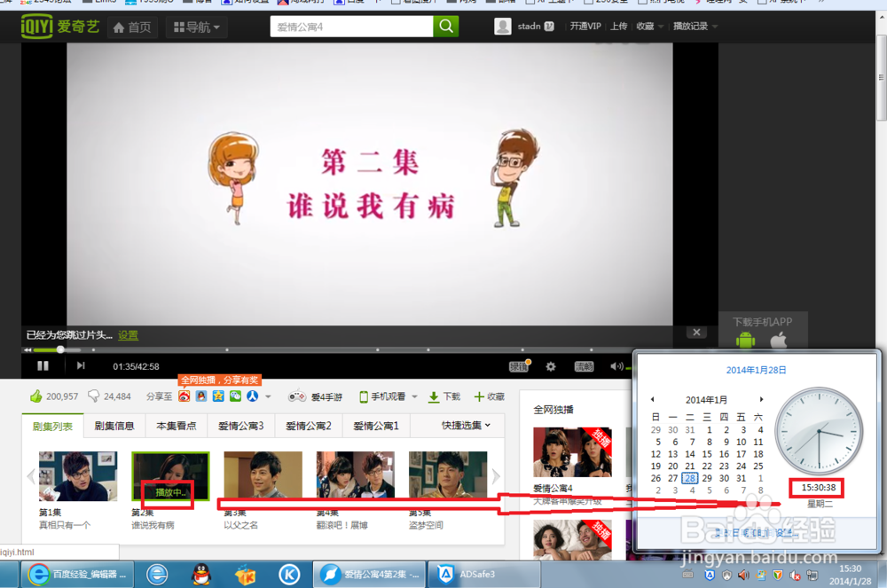Expand more share options arrow
This screenshot has width=887, height=588.
point(268,397)
